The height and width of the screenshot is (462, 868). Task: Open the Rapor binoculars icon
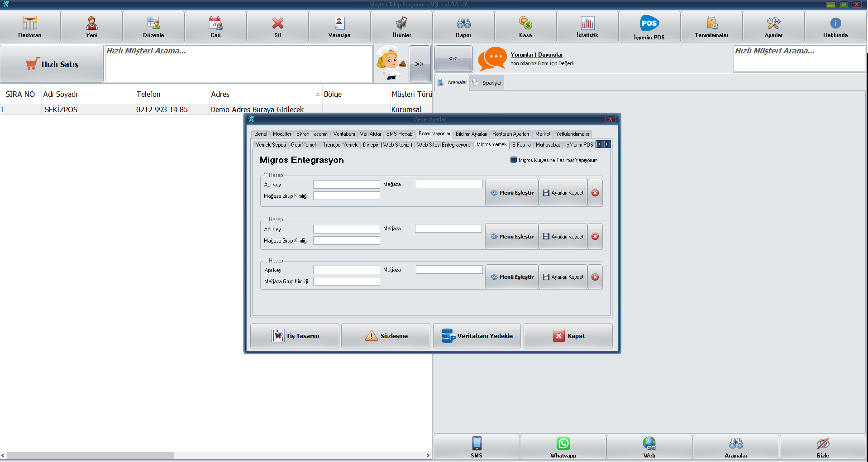pyautogui.click(x=463, y=27)
